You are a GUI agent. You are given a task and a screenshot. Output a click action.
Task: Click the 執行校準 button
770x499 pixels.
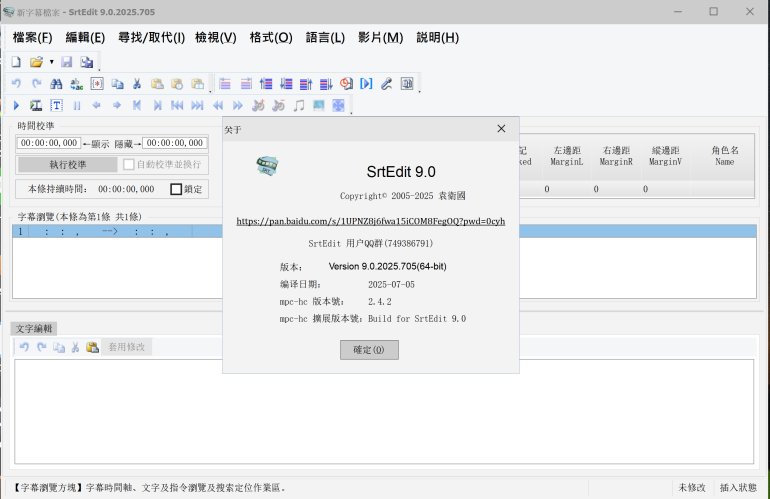tap(67, 164)
